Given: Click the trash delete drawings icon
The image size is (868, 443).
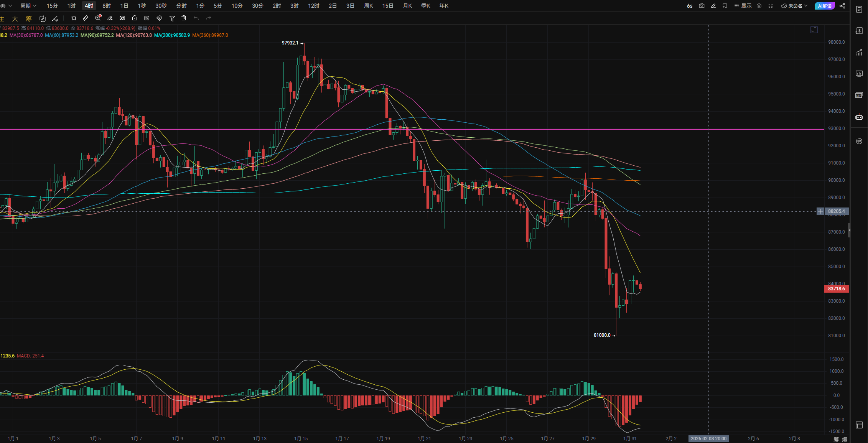Looking at the screenshot, I should 184,18.
